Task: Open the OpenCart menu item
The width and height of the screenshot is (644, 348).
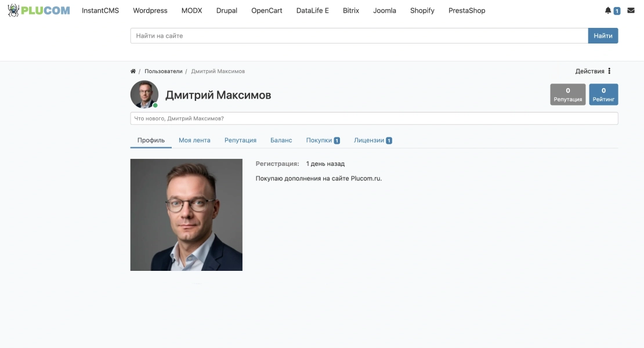Action: [x=266, y=10]
